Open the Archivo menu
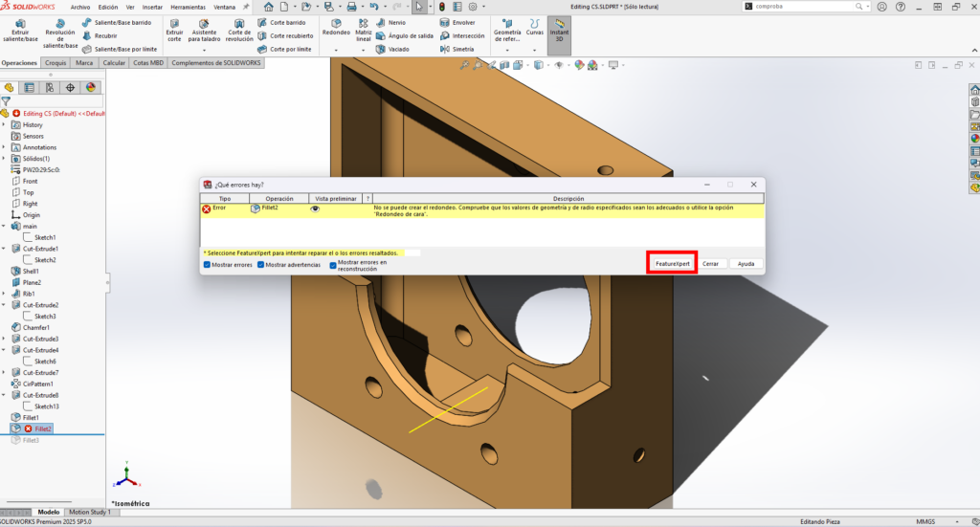This screenshot has width=980, height=527. 80,7
